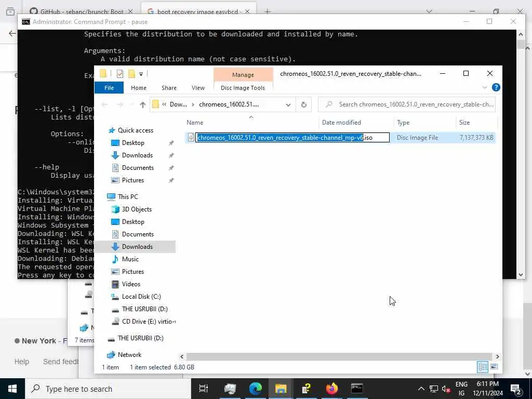Screen dimensions: 532x399
Task: Launch Microsoft Edge from the taskbar
Action: (256, 389)
